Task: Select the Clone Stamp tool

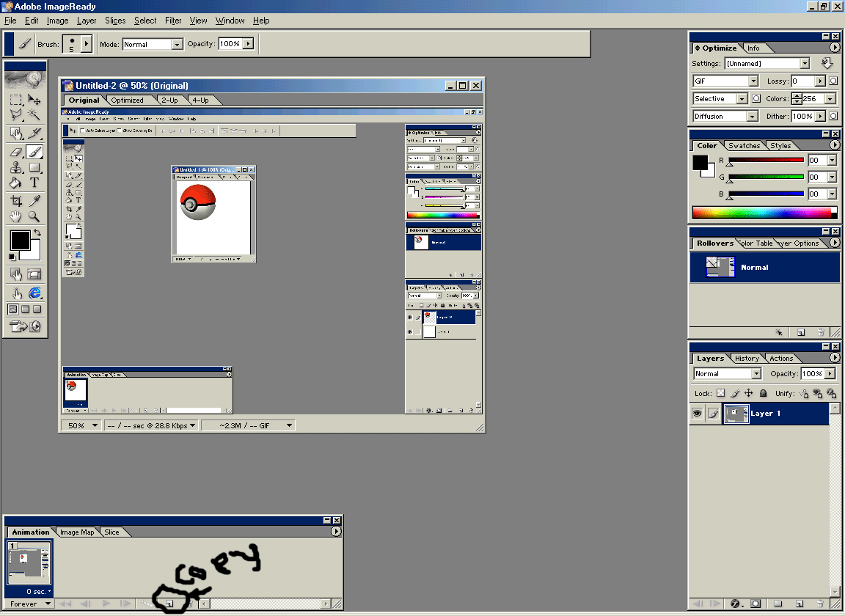Action: tap(16, 168)
